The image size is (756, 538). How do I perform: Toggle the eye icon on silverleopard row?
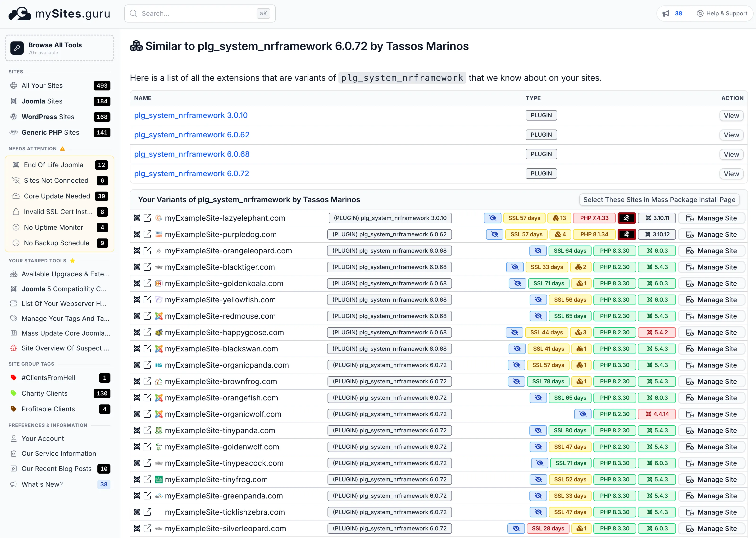[x=516, y=528]
